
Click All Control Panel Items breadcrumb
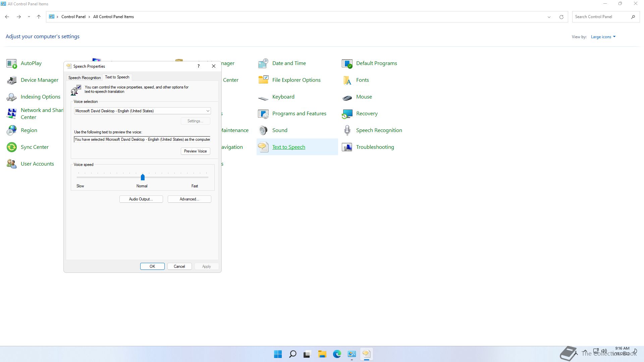click(x=113, y=17)
